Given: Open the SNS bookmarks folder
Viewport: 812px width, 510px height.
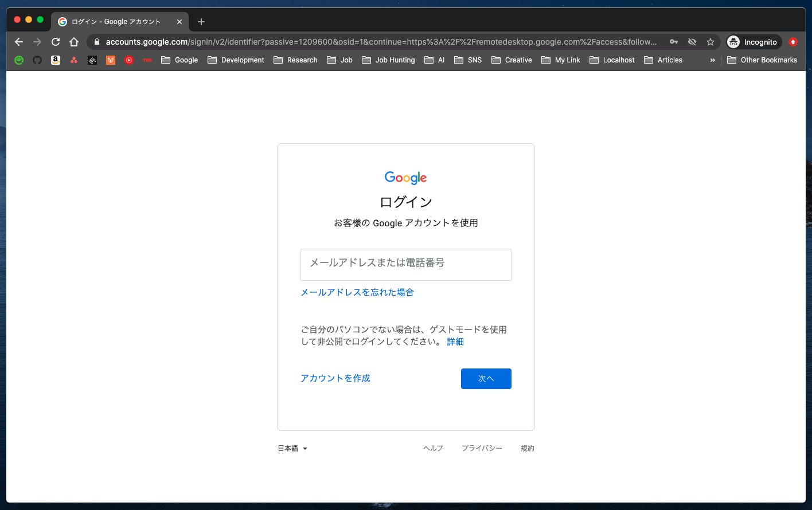Looking at the screenshot, I should [468, 60].
